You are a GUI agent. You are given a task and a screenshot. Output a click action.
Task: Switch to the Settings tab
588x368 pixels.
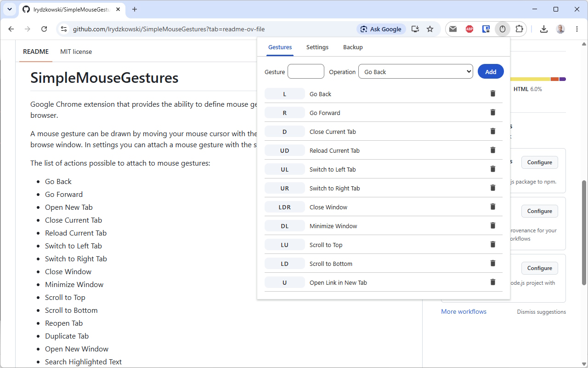(317, 47)
